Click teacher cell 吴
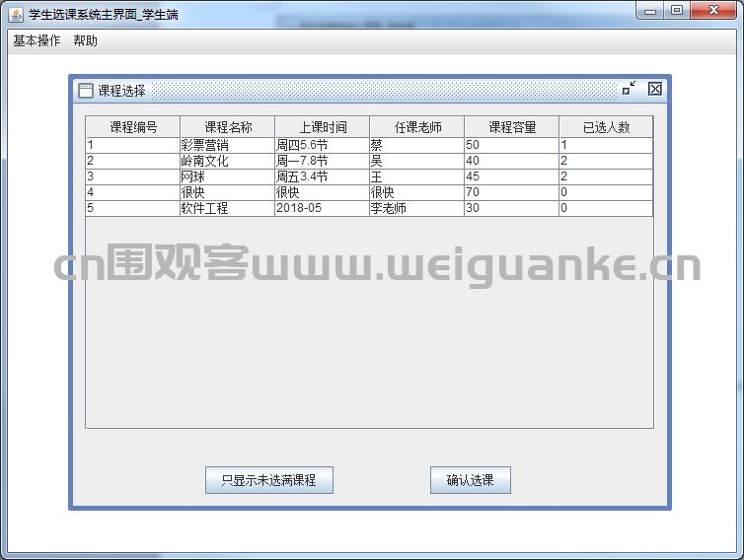This screenshot has width=744, height=560. click(x=416, y=161)
